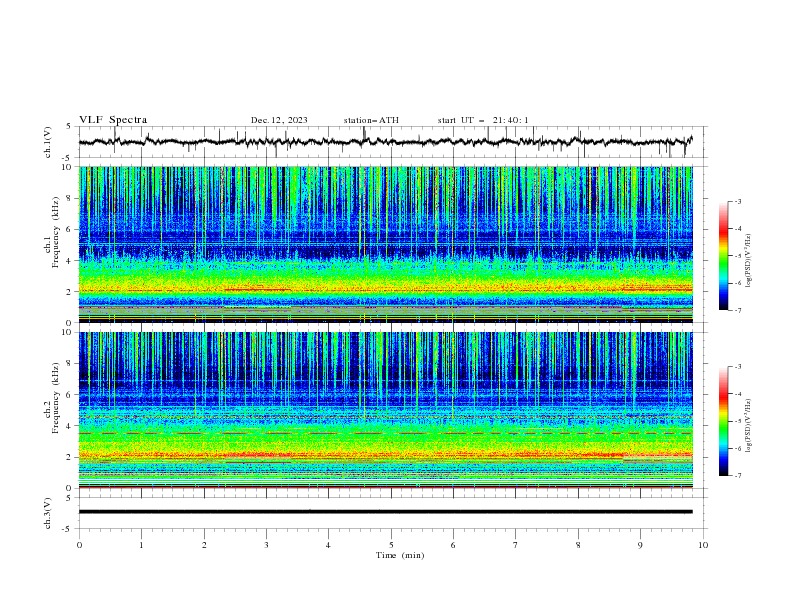Image resolution: width=792 pixels, height=612 pixels.
Task: Click the ch.2 colorbar "log(PSD)(V²/Hz)" label
Action: click(749, 426)
